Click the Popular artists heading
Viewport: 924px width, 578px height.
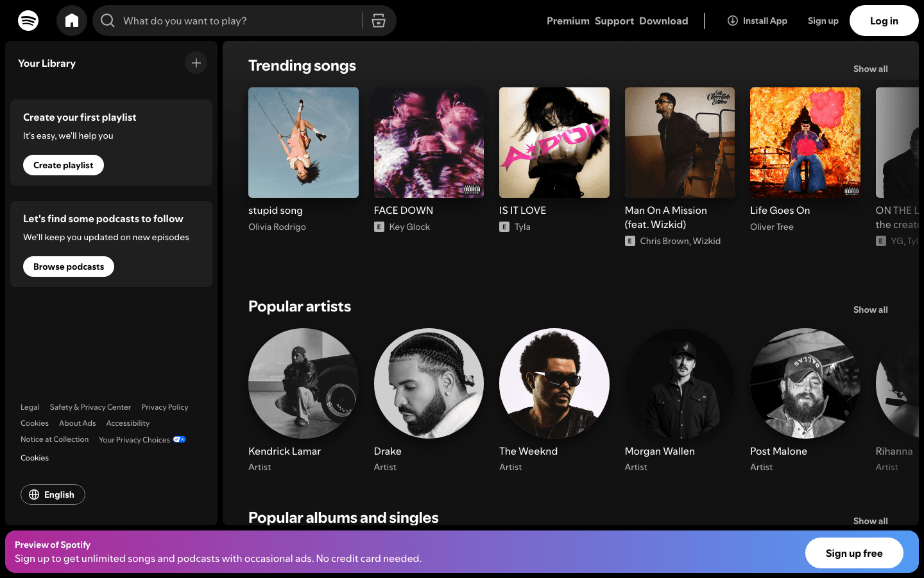pos(300,306)
